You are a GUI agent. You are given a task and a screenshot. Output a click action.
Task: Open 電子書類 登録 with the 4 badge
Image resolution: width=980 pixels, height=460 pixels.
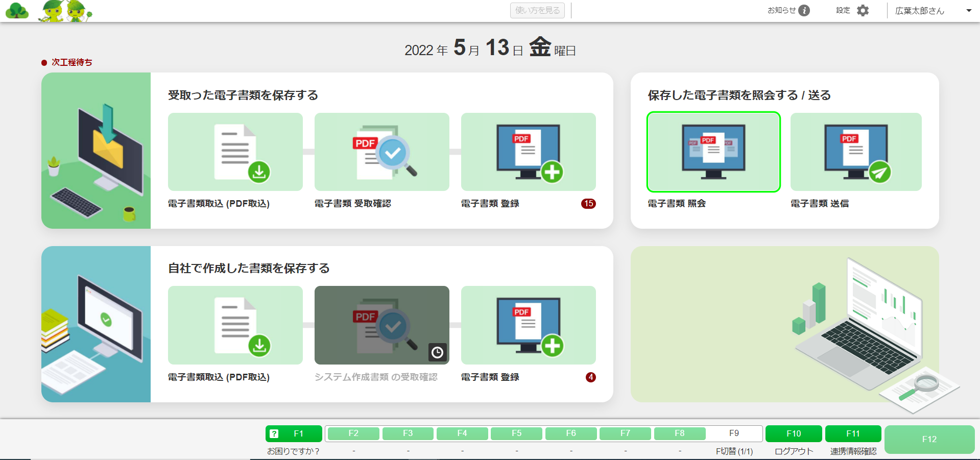[x=528, y=325]
